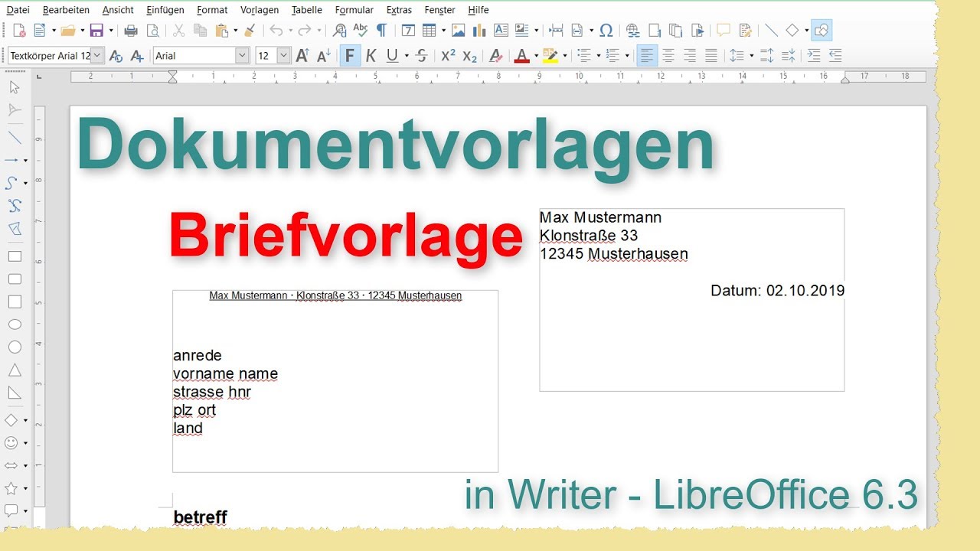The height and width of the screenshot is (551, 980).
Task: Open paragraph style dropdown Textkörper Arial 12
Action: click(x=97, y=56)
